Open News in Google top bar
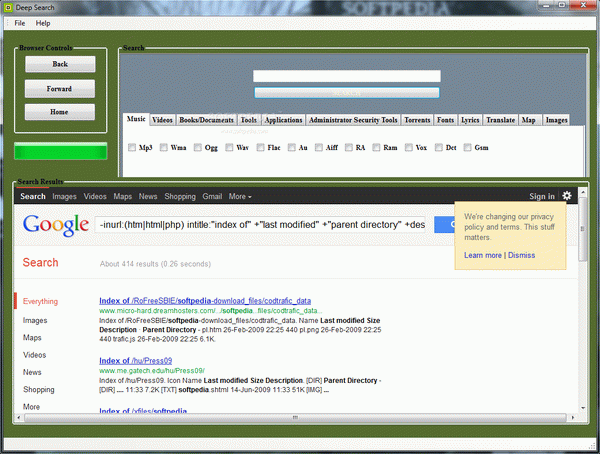The width and height of the screenshot is (600, 454). (x=148, y=196)
